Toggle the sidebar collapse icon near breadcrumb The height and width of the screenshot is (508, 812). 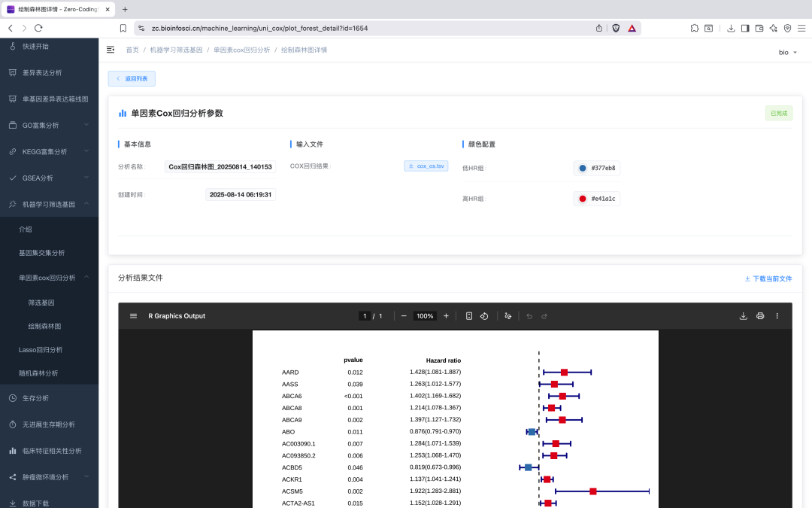tap(111, 50)
